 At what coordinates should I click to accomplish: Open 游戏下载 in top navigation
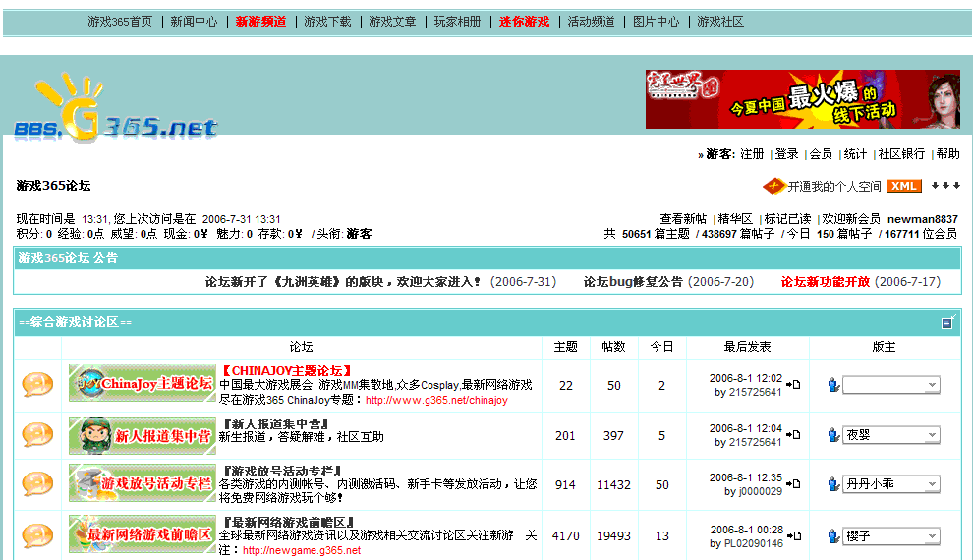coord(327,22)
